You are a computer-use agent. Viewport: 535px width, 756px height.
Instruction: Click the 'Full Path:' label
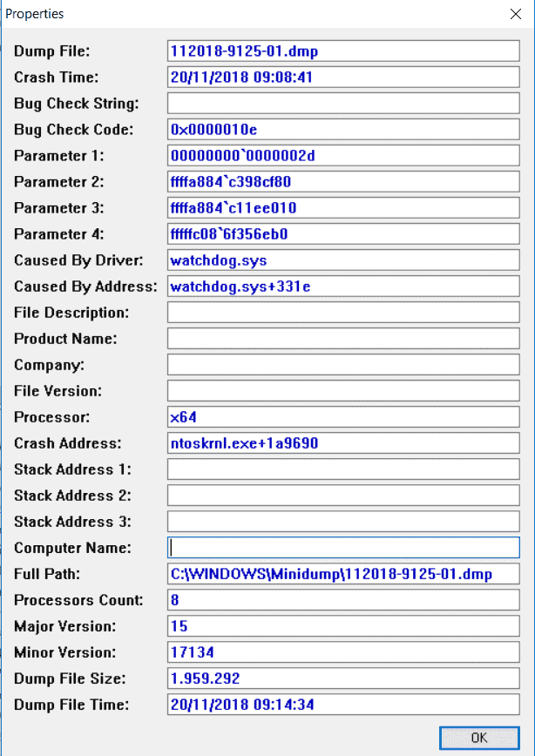coord(47,574)
